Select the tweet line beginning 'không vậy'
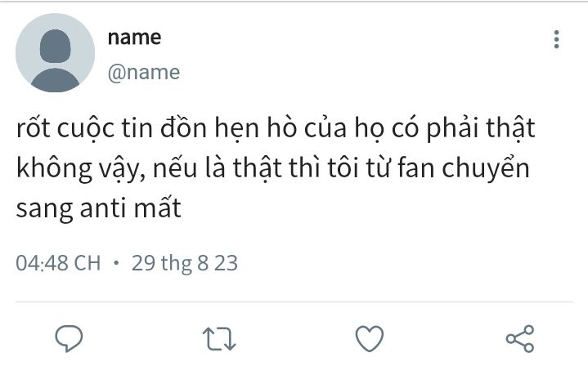This screenshot has height=375, width=588. tap(273, 168)
